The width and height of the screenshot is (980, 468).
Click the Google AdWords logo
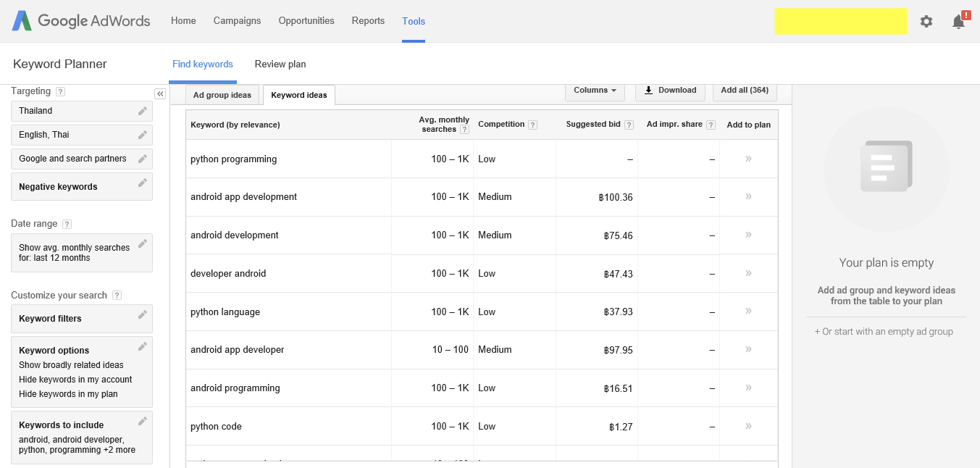[81, 21]
